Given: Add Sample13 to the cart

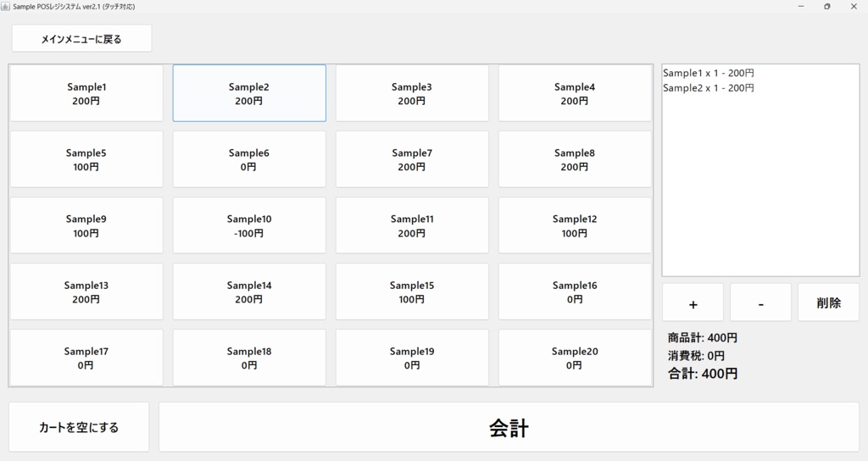Looking at the screenshot, I should pos(86,292).
